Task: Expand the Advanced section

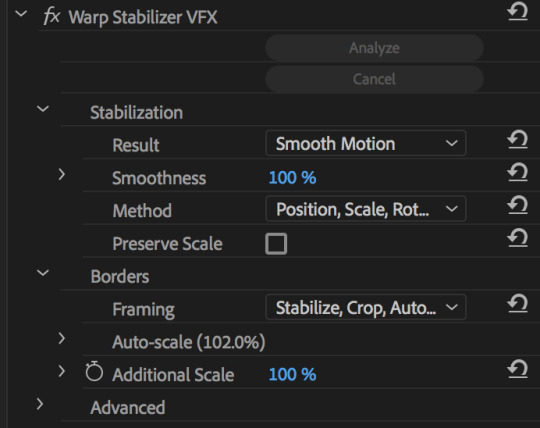Action: [40, 404]
